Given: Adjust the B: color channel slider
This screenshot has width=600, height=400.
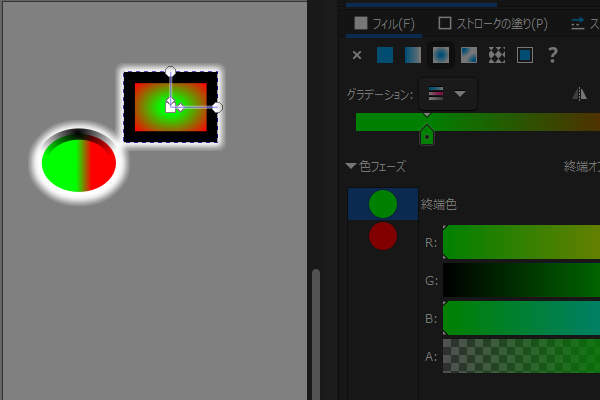Looking at the screenshot, I should click(x=521, y=318).
